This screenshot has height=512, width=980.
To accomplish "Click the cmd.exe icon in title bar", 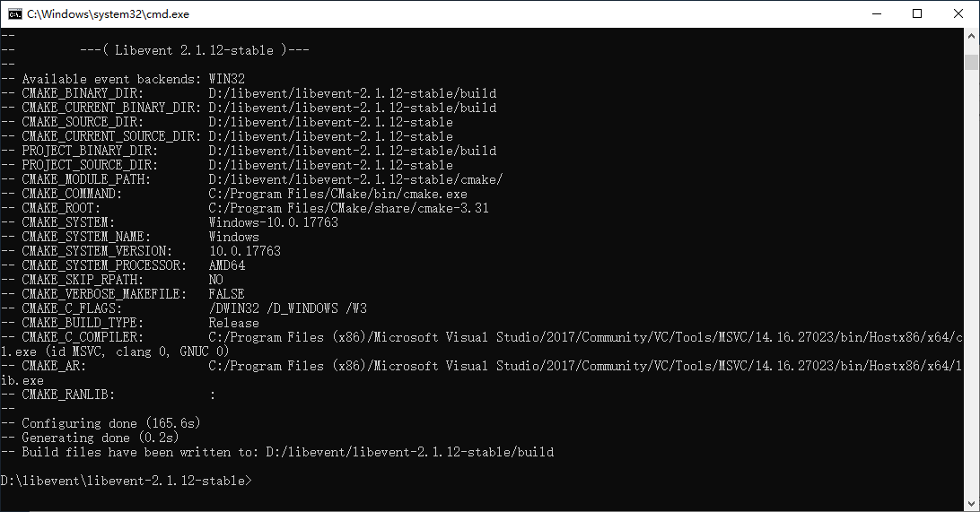I will 15,13.
